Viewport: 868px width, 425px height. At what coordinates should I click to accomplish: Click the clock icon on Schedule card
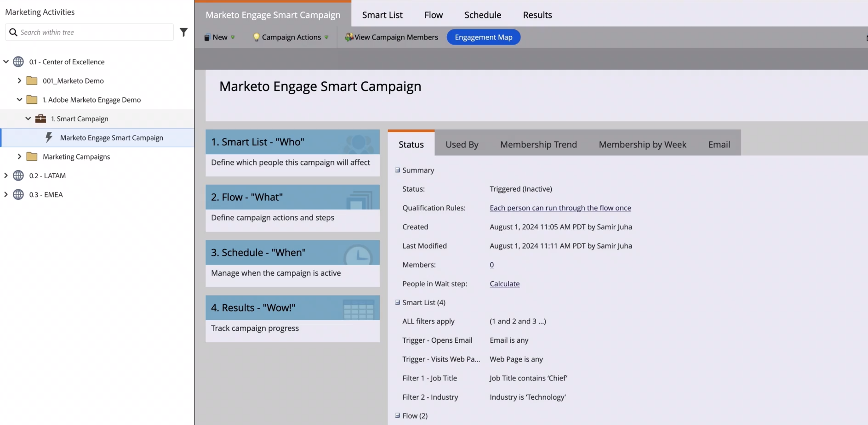358,255
